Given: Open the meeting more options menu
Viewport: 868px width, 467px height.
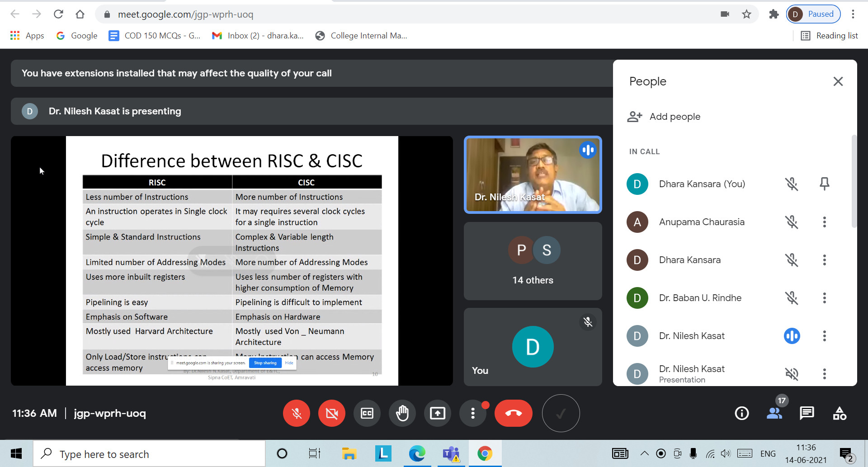Looking at the screenshot, I should [472, 413].
